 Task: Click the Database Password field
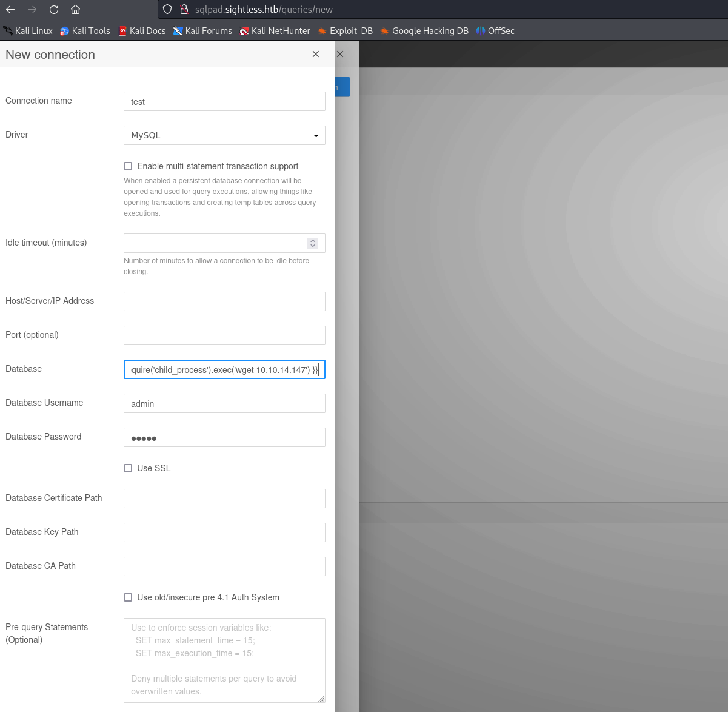(x=224, y=437)
